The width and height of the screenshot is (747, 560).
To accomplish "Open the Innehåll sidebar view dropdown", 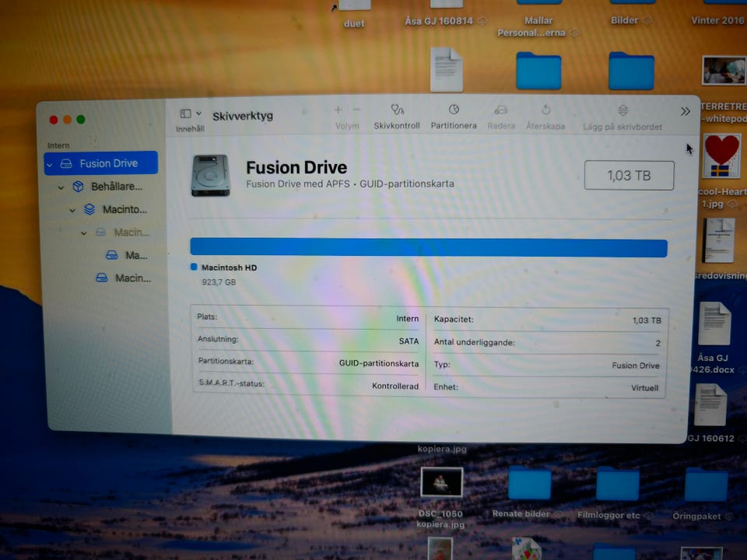I will [191, 114].
